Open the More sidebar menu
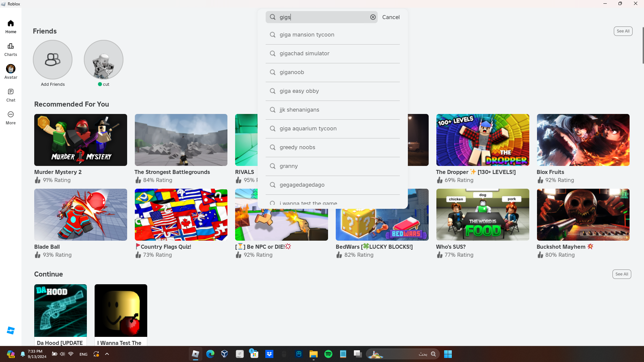Image resolution: width=644 pixels, height=362 pixels. tap(11, 118)
